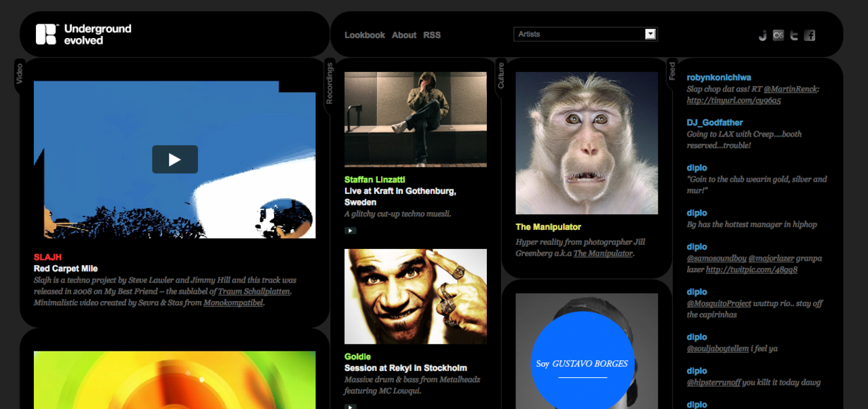This screenshot has height=409, width=868.
Task: Select the About menu item
Action: [x=403, y=35]
